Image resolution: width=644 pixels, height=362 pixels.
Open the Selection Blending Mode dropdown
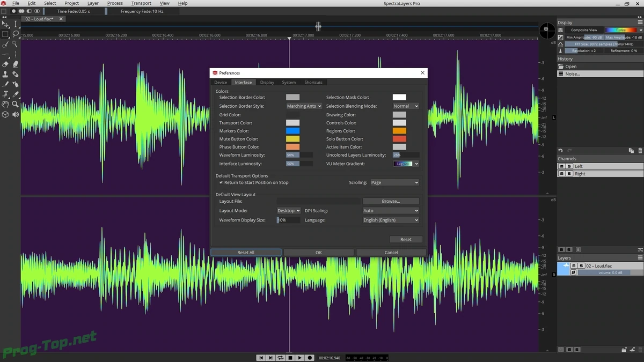(x=406, y=106)
